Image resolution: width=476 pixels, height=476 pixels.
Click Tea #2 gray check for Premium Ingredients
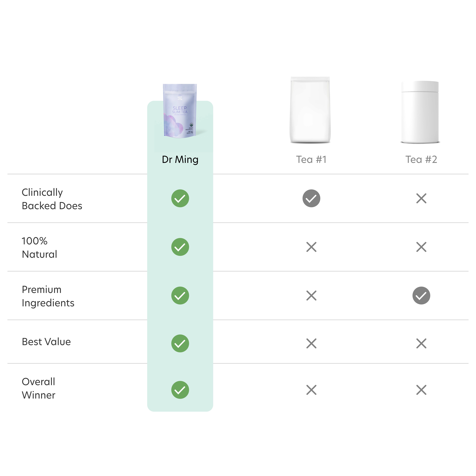tap(421, 295)
